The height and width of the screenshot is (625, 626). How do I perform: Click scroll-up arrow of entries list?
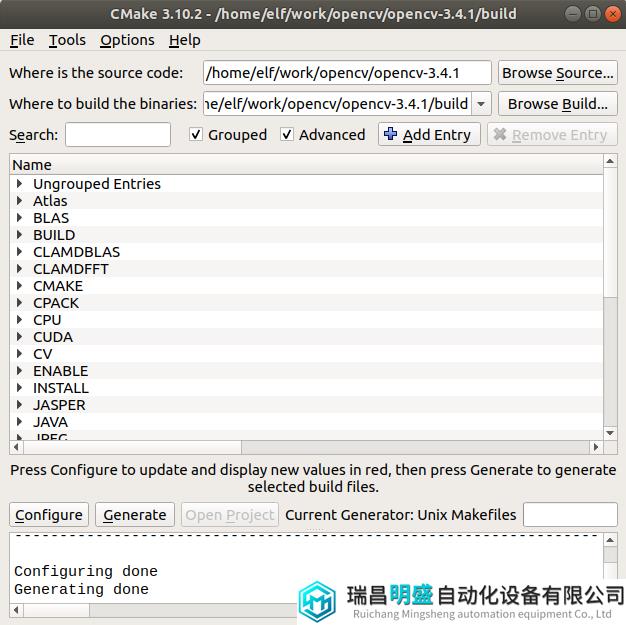point(610,161)
